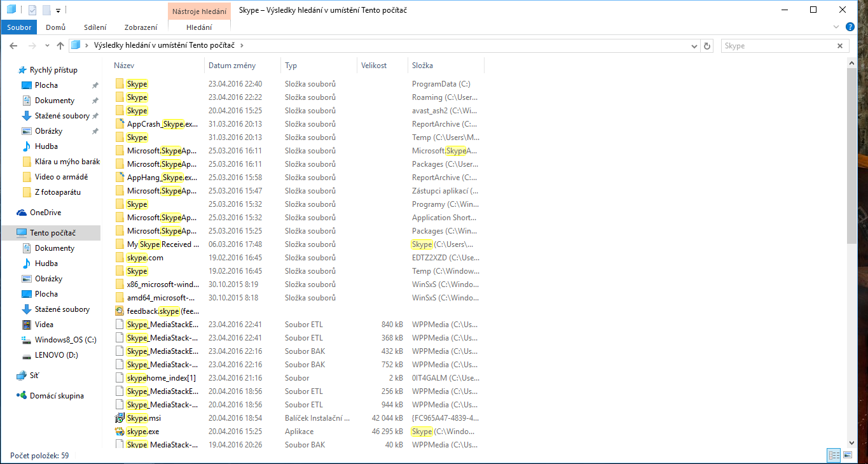The height and width of the screenshot is (464, 868).
Task: Clear the Skype search with the X
Action: (x=841, y=46)
